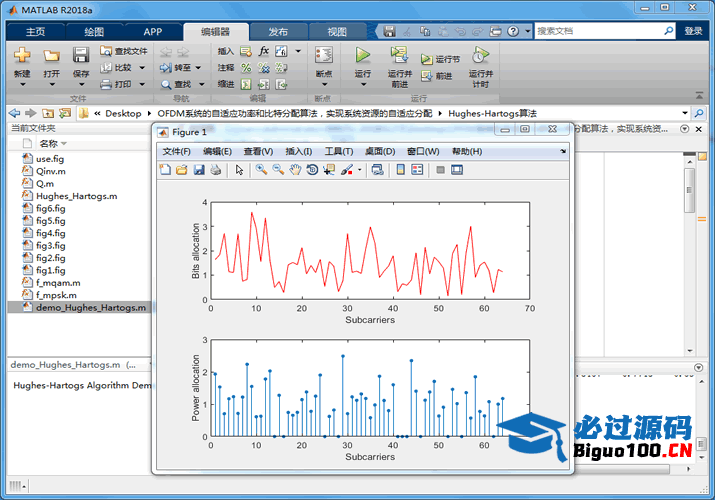Click the Hide Plot Tools icon
Image resolution: width=715 pixels, height=500 pixels.
(440, 170)
